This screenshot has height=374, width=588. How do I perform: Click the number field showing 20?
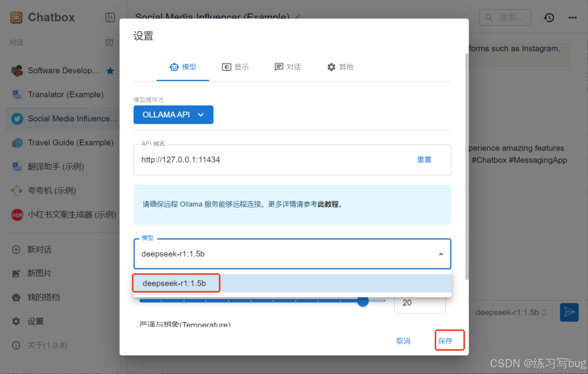point(419,303)
